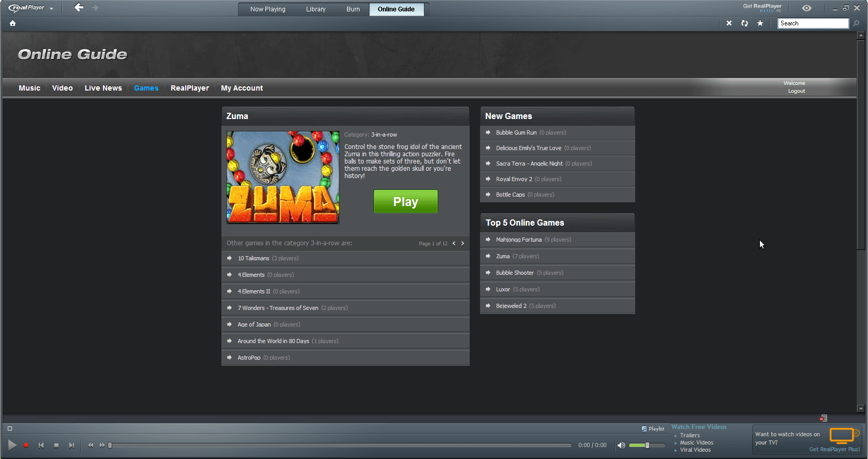Open Live News section

[x=103, y=88]
